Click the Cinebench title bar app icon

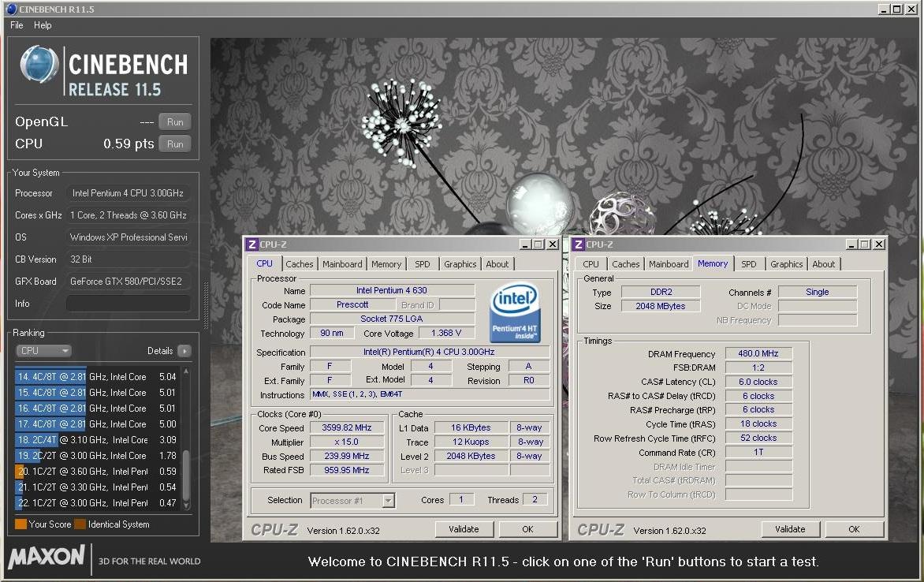[11, 9]
